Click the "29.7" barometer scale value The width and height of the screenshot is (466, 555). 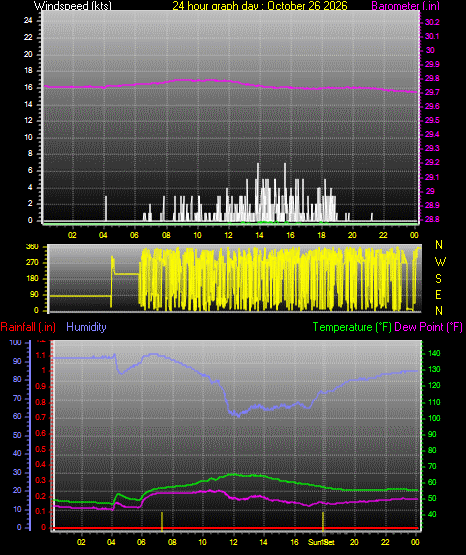point(432,92)
